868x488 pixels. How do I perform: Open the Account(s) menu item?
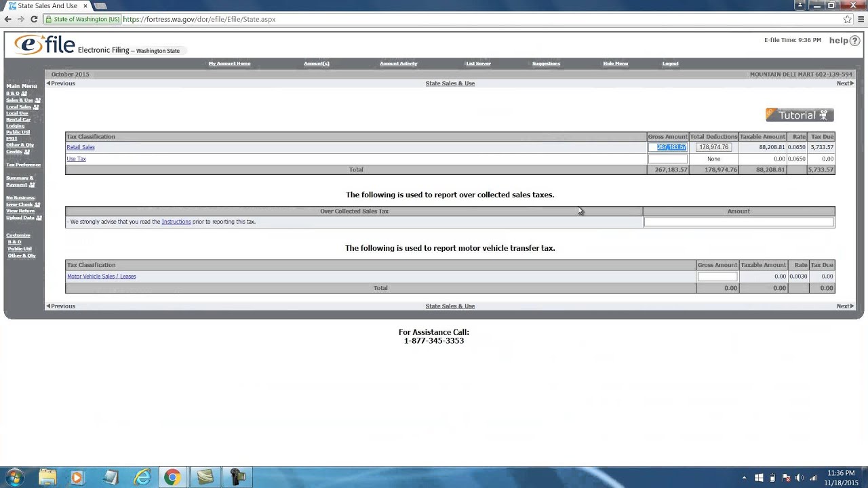(317, 64)
